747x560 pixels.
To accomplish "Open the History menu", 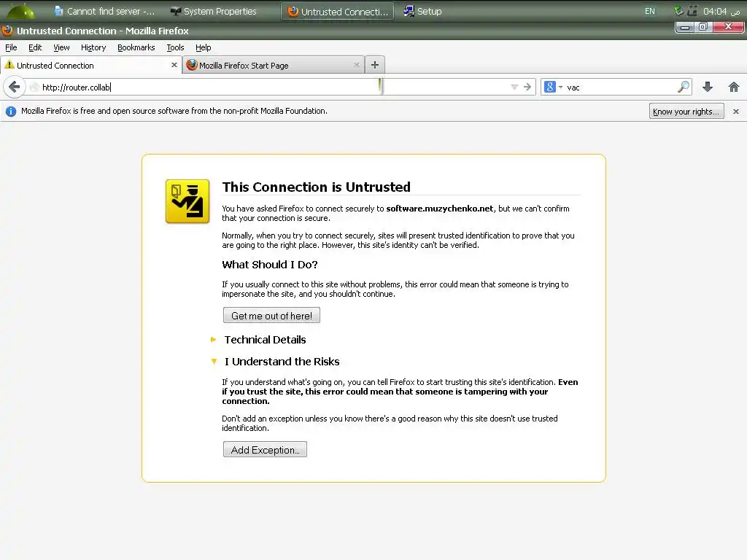I will pos(93,47).
